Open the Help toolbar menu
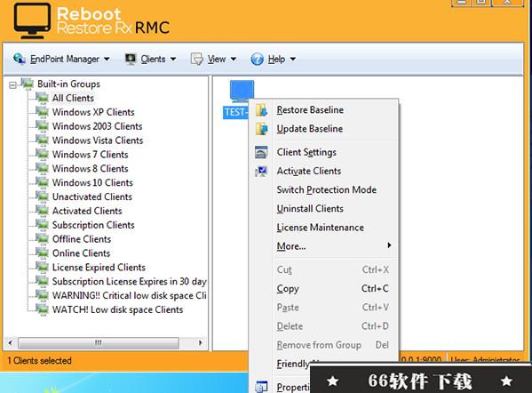 coord(274,59)
